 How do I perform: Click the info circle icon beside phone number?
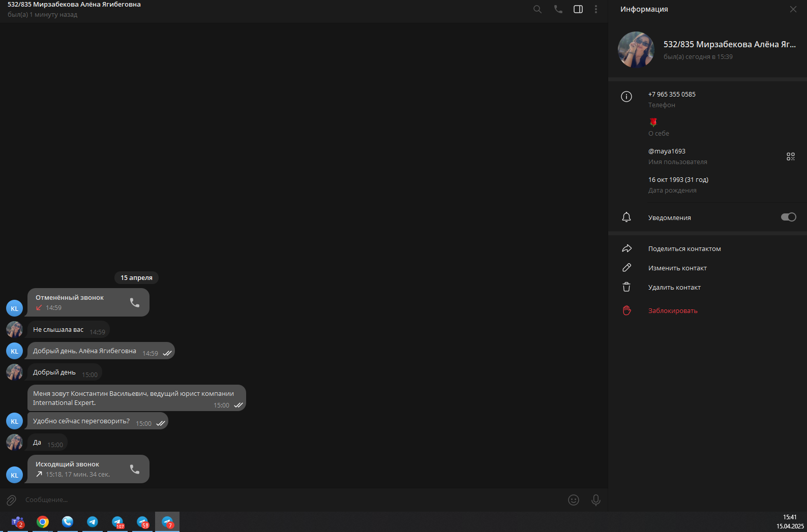click(626, 97)
